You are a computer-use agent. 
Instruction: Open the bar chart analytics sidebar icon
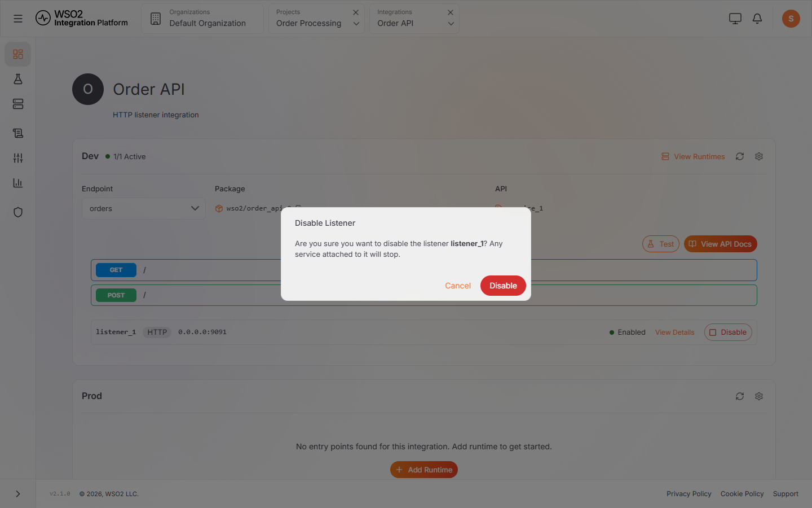coord(18,183)
